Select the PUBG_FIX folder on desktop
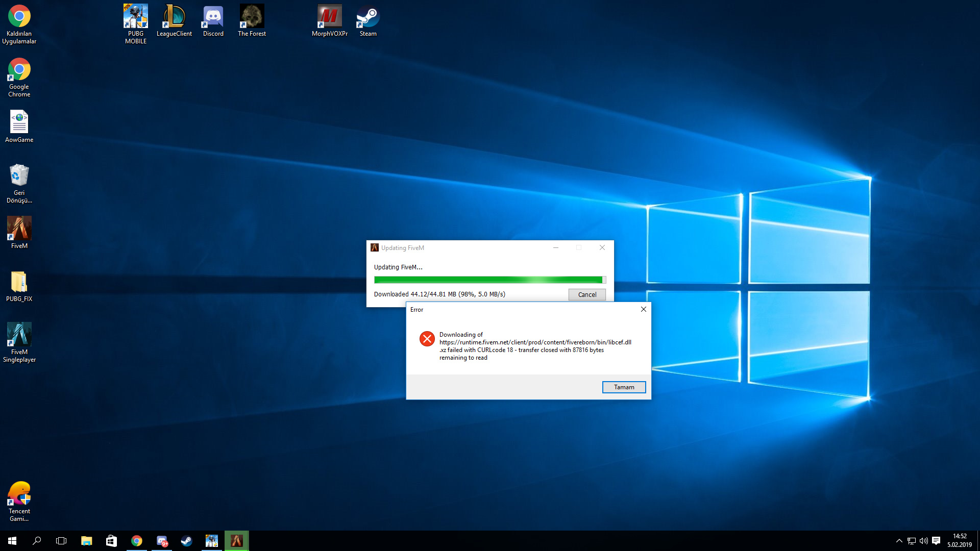Screen dimensions: 980x551 (19, 286)
